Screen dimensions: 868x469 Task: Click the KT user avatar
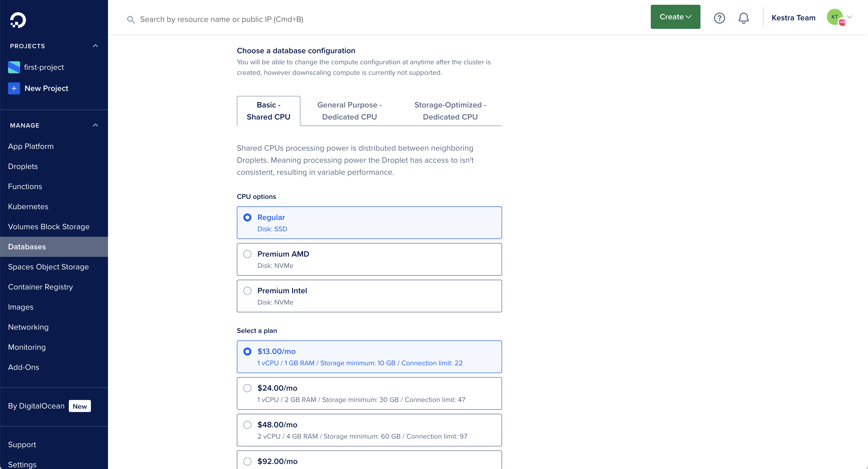click(x=834, y=17)
